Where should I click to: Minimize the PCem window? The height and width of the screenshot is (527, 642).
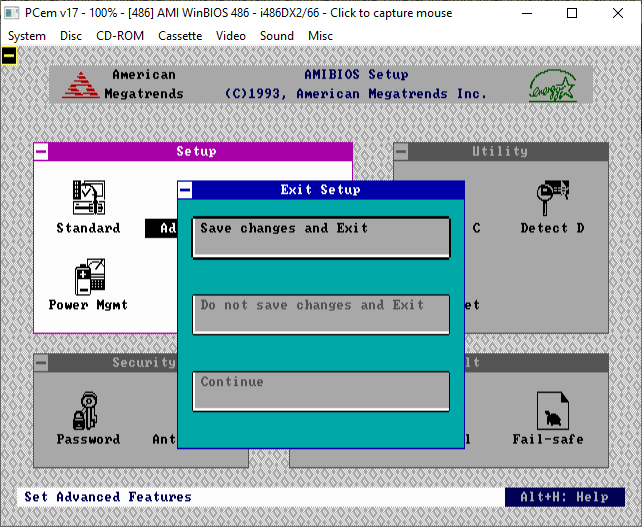pyautogui.click(x=527, y=13)
